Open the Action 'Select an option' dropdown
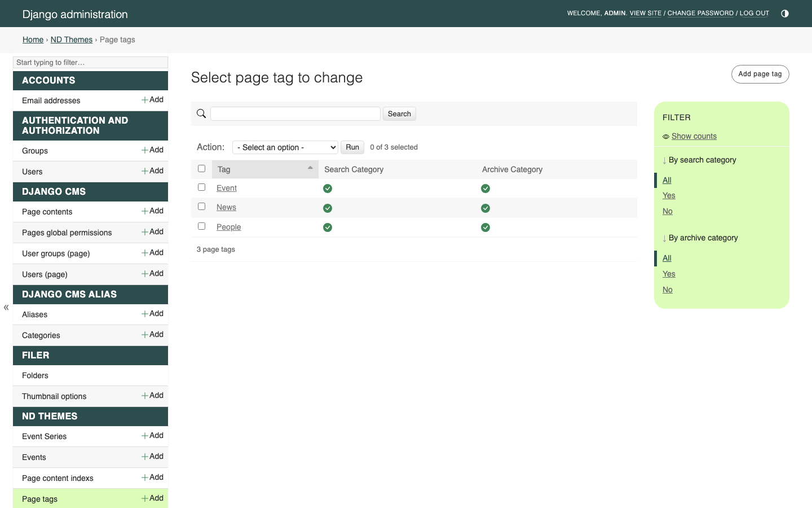The width and height of the screenshot is (812, 508). [x=285, y=147]
